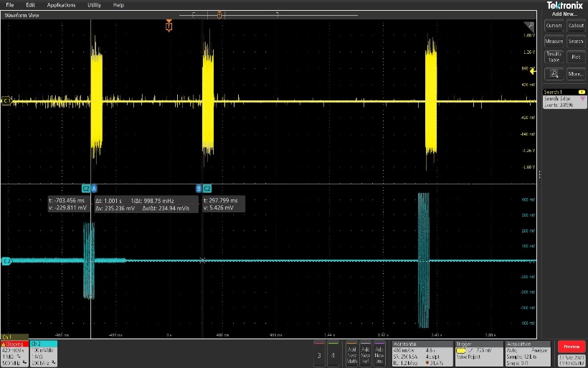Click the Measure button
Image resolution: width=588 pixels, height=368 pixels.
[x=554, y=41]
